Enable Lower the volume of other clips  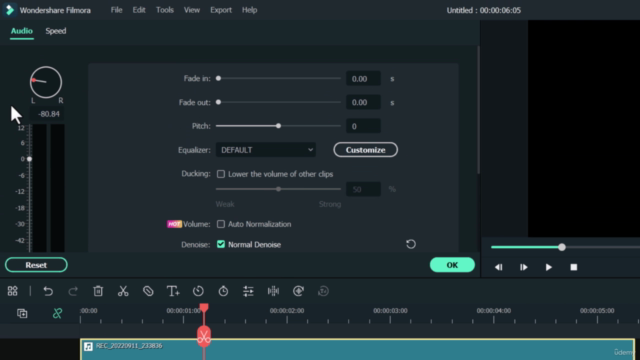click(x=221, y=174)
